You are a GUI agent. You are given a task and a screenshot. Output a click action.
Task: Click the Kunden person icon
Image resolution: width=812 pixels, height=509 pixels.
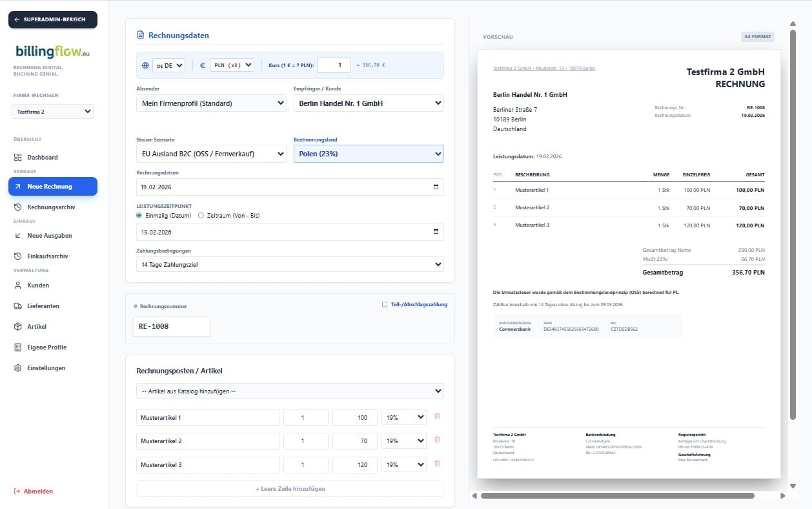coord(18,286)
